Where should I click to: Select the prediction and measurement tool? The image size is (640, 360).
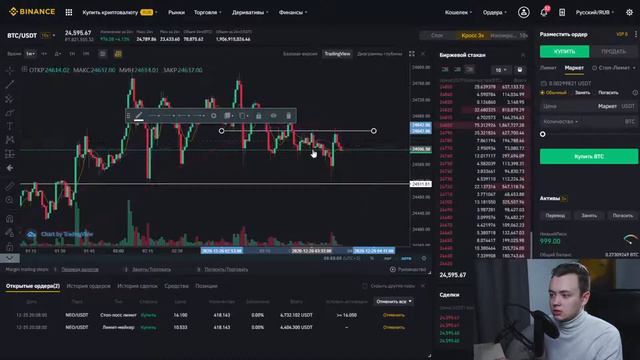tap(10, 154)
